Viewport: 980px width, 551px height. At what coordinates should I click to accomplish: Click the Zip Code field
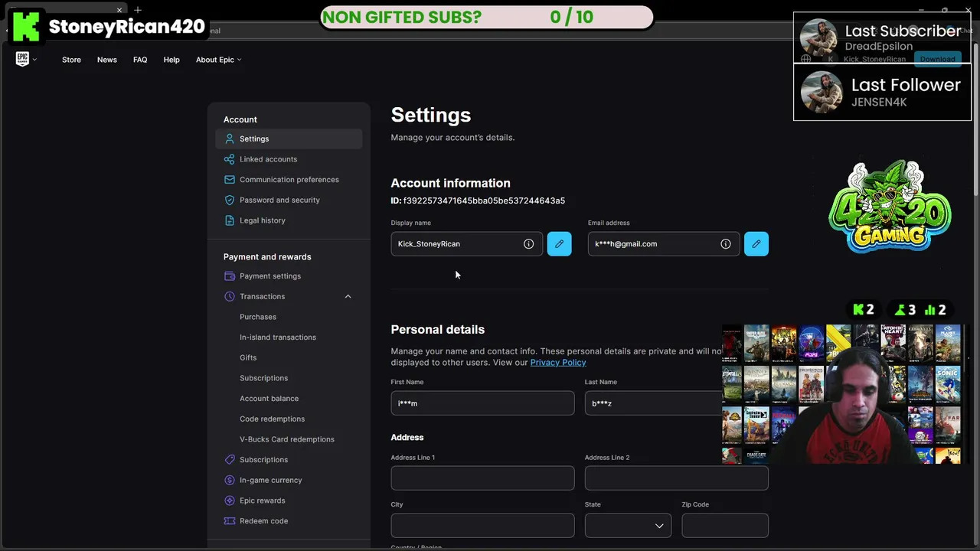725,526
